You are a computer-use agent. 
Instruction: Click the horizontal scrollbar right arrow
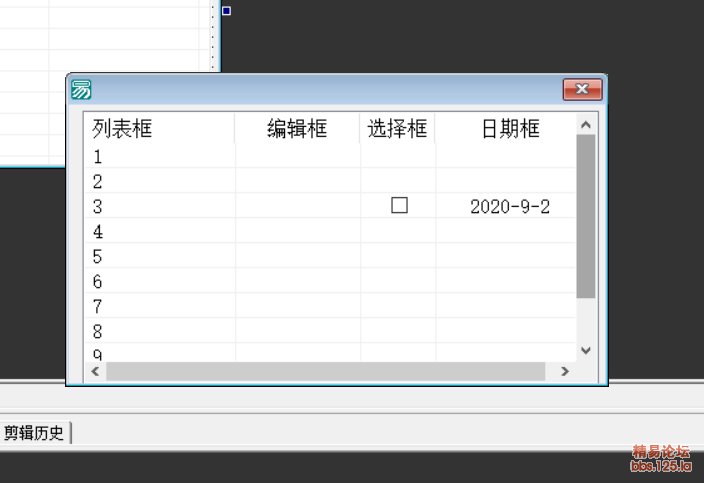565,371
